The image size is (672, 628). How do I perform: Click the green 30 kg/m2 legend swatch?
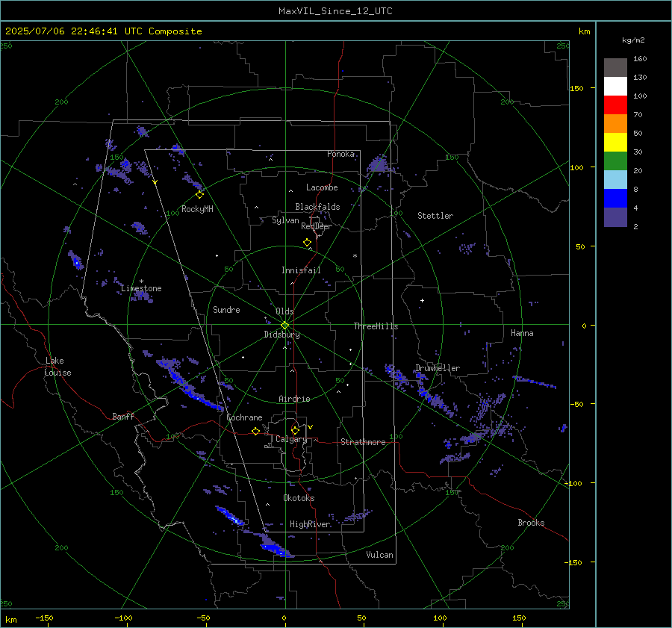click(x=615, y=161)
